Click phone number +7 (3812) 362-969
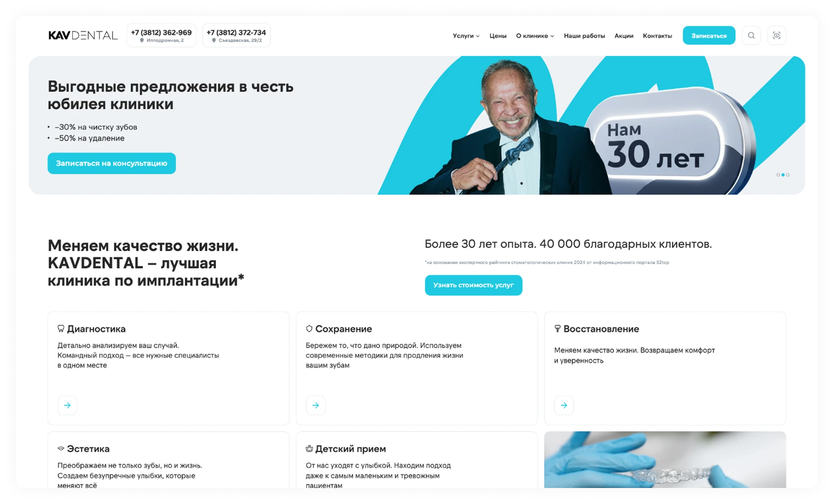 (x=161, y=32)
